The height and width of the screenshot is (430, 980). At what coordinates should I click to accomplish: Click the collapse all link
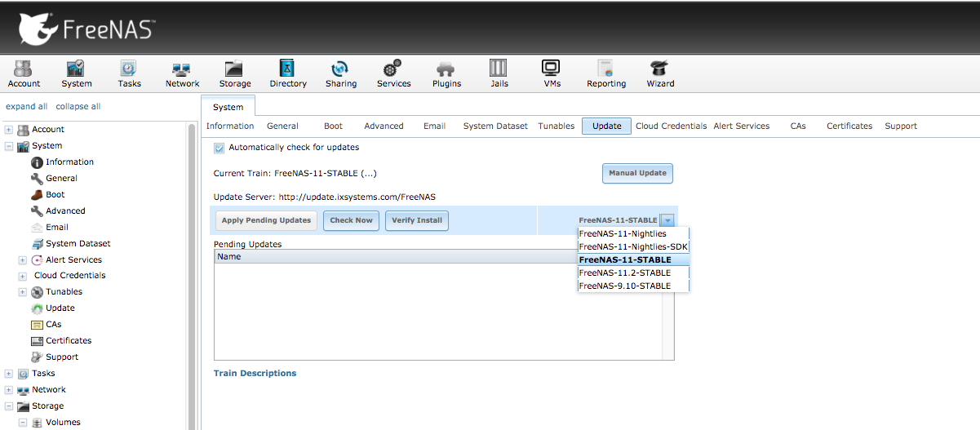point(78,106)
